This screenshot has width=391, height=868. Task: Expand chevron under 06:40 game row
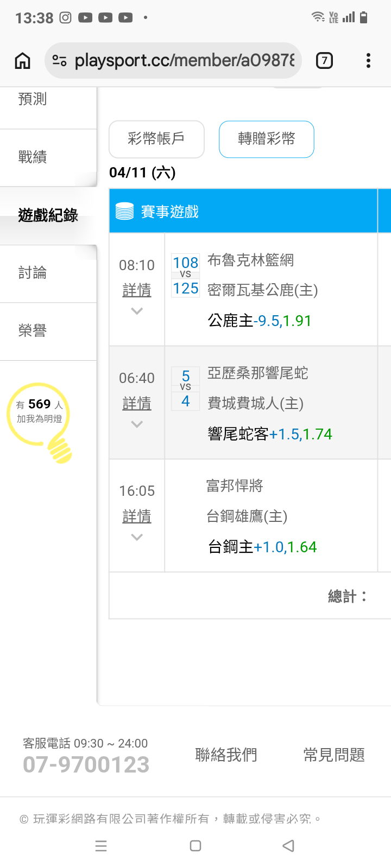pyautogui.click(x=137, y=424)
